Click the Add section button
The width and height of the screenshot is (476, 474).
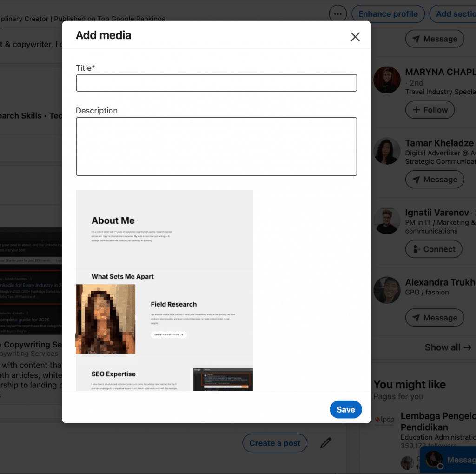(x=458, y=13)
